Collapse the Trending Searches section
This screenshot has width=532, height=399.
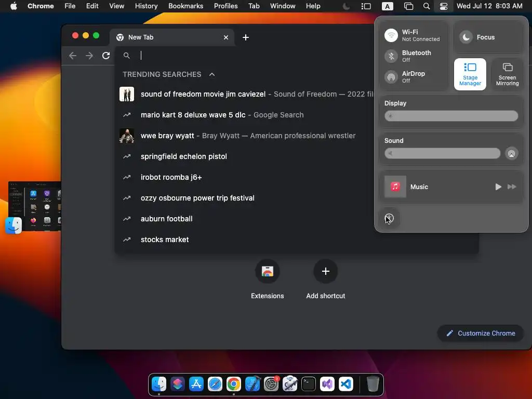pos(212,74)
